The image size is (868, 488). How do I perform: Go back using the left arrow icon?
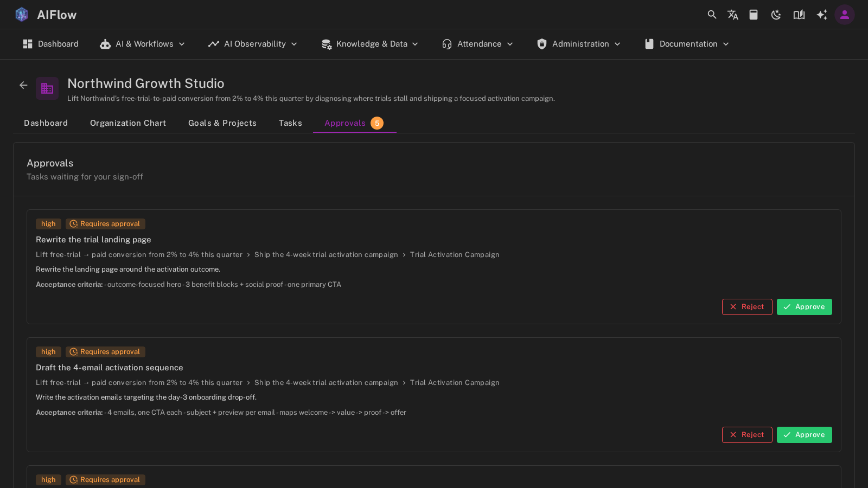pos(23,85)
